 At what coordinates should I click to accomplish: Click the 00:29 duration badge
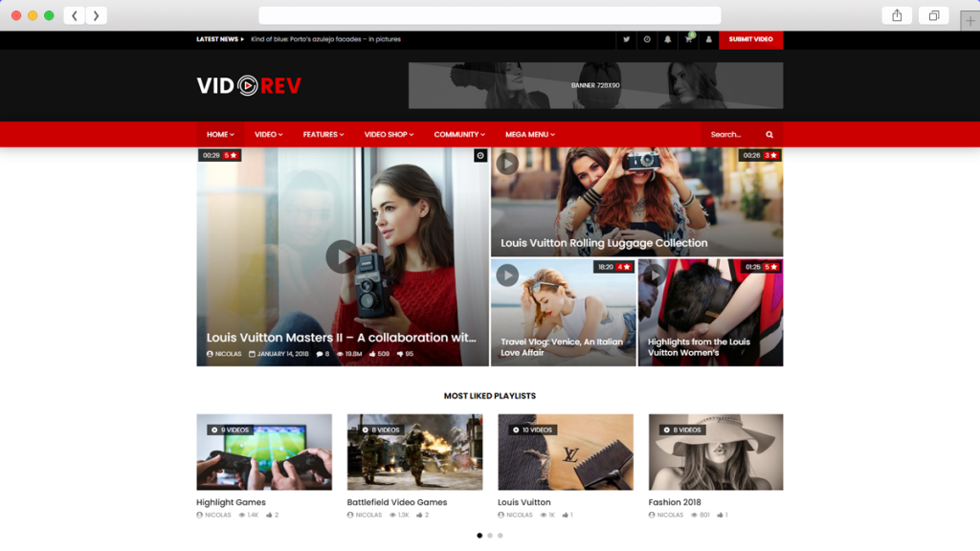(x=212, y=156)
